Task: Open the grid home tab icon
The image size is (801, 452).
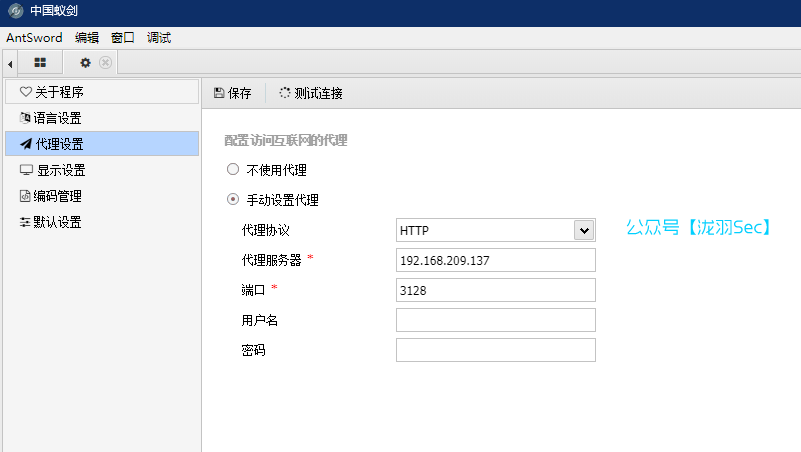Action: pyautogui.click(x=40, y=63)
